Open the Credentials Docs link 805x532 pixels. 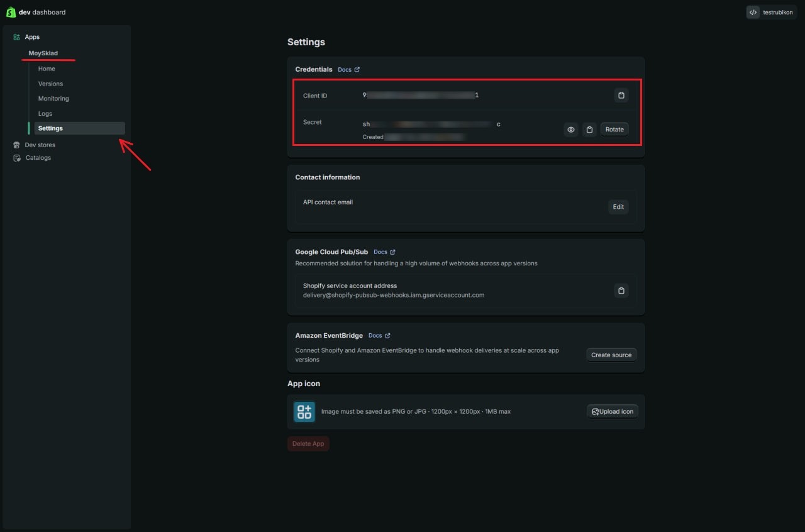point(348,70)
